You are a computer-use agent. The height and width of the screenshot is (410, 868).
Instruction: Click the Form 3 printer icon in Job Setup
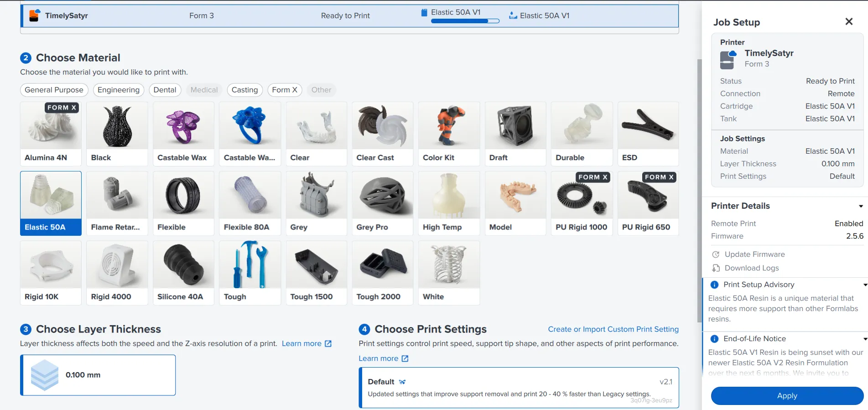pyautogui.click(x=728, y=59)
